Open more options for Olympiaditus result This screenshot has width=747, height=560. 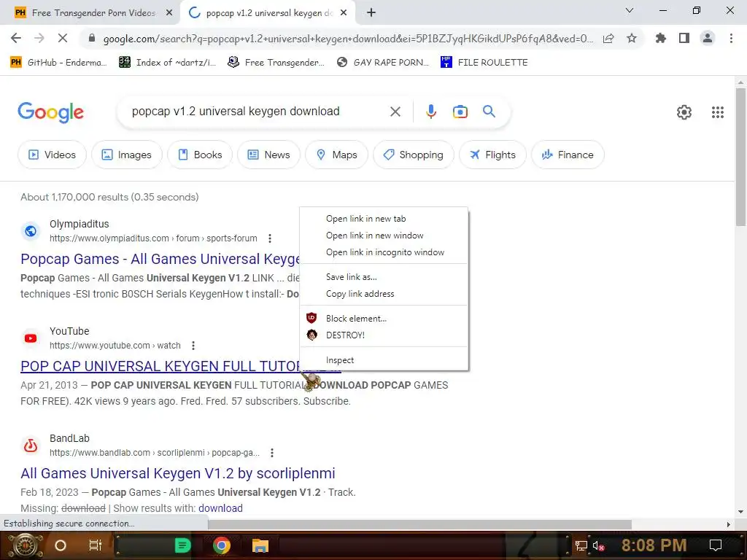[x=270, y=238]
